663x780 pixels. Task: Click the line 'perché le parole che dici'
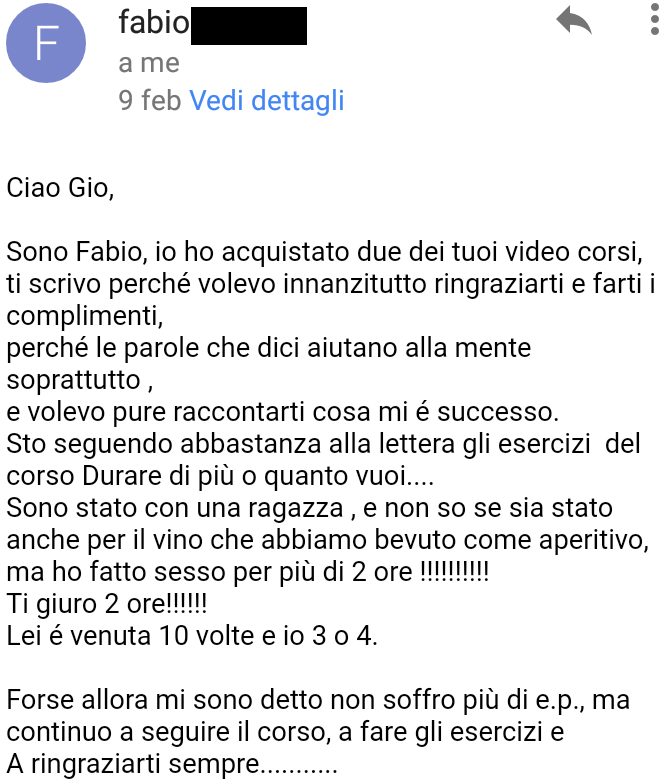269,347
